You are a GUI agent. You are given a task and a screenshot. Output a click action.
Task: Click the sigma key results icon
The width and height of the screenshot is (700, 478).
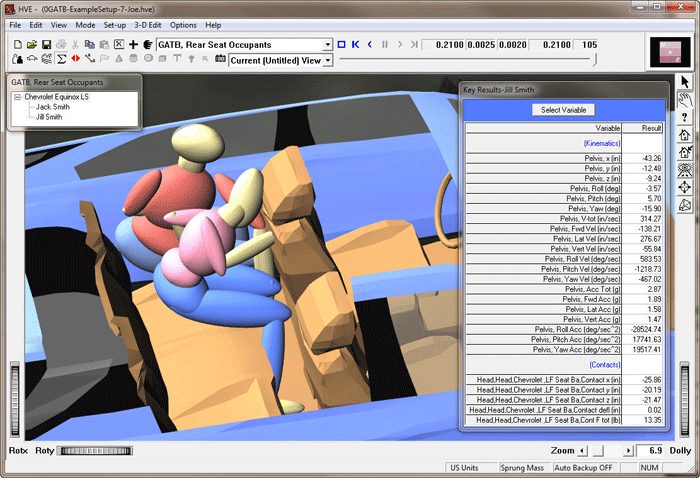[61, 60]
